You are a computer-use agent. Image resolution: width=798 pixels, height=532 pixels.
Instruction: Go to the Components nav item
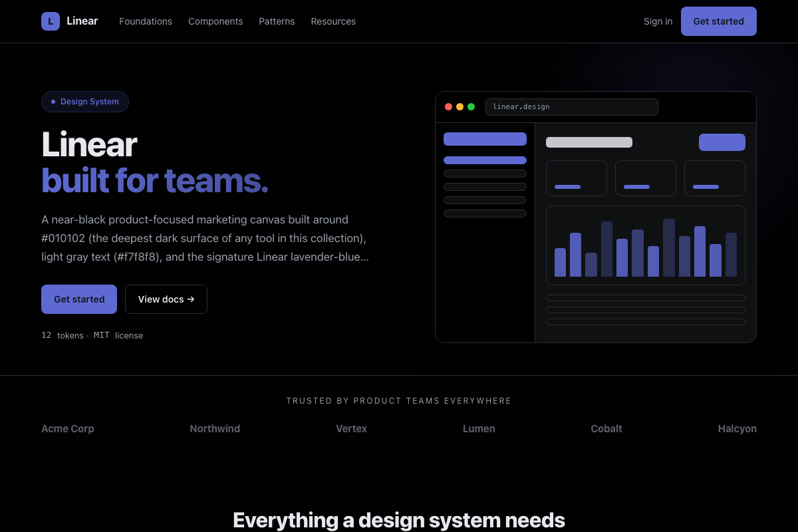[x=215, y=21]
